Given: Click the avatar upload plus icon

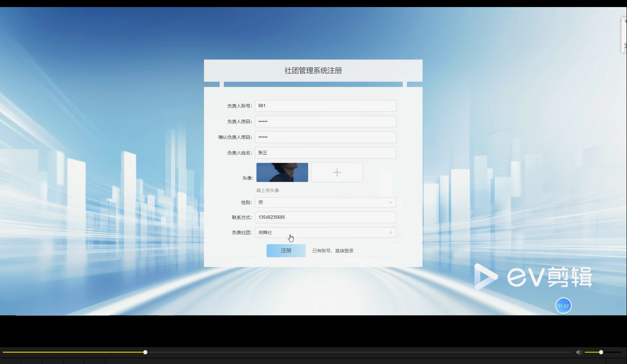Looking at the screenshot, I should coord(337,172).
